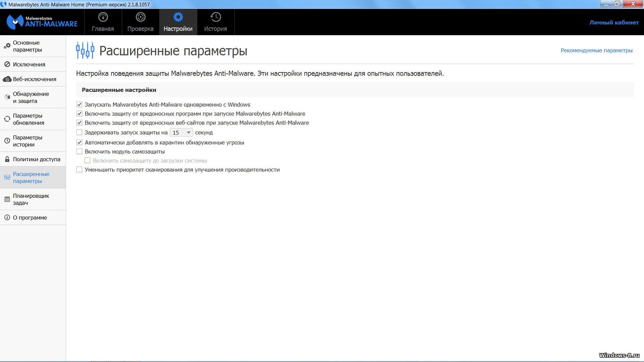Switch to Настройки tab
The image size is (644, 362).
point(178,22)
